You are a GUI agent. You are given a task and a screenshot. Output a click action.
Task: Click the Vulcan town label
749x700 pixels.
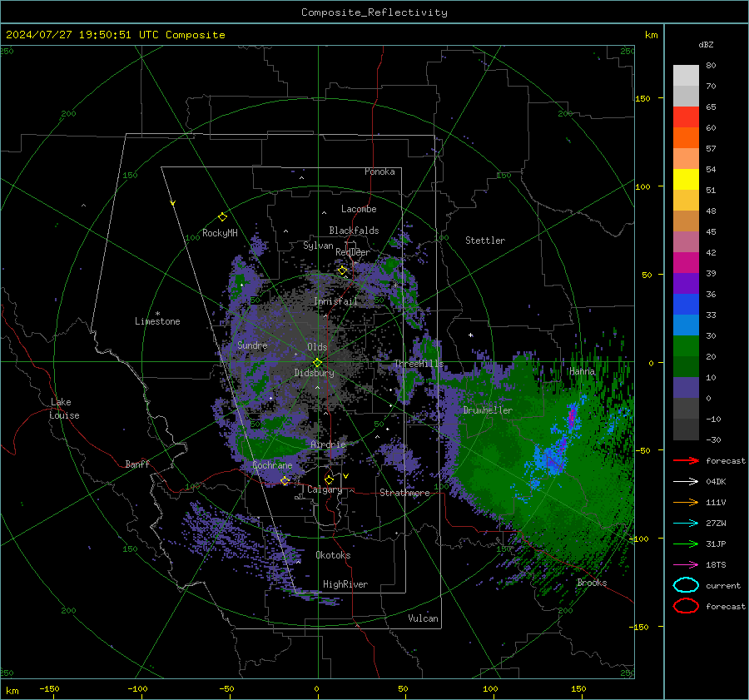(424, 618)
